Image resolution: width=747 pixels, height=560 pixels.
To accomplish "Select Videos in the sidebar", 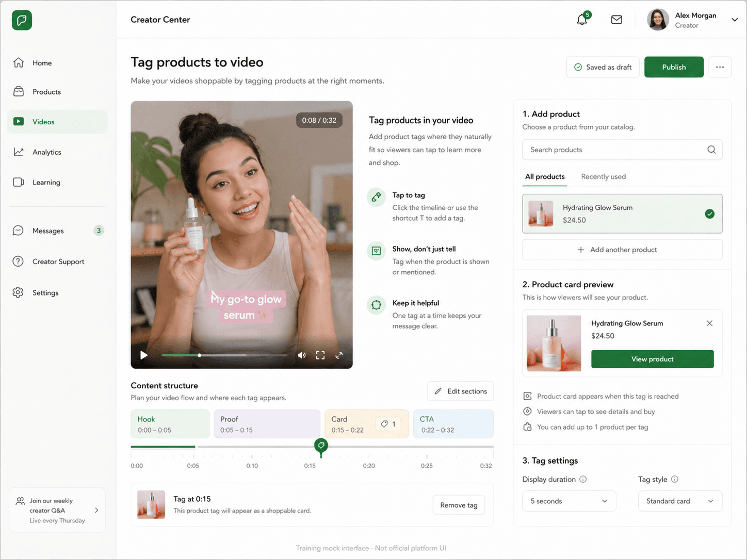I will coord(57,122).
